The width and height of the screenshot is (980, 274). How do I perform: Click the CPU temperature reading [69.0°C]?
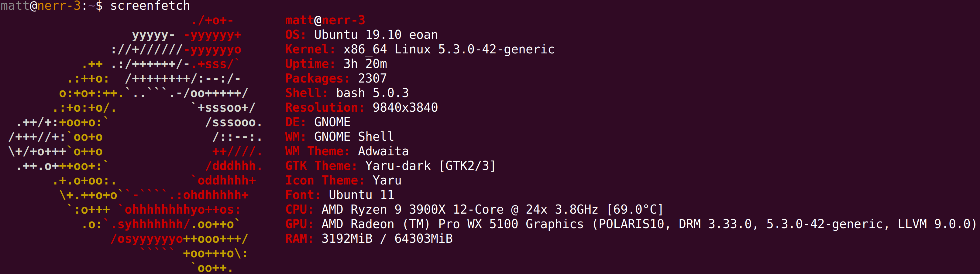[x=634, y=210]
